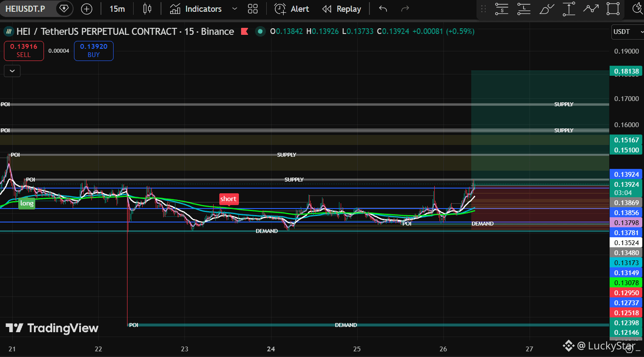
Task: Click the TradingView logo
Action: point(52,328)
